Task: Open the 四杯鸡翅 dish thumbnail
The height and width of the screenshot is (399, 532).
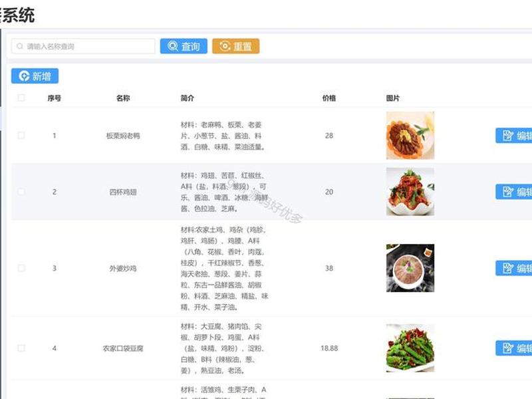Action: [410, 192]
